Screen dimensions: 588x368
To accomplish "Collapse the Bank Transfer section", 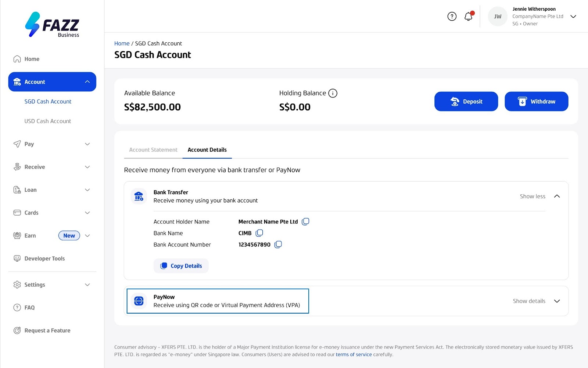I will point(557,197).
